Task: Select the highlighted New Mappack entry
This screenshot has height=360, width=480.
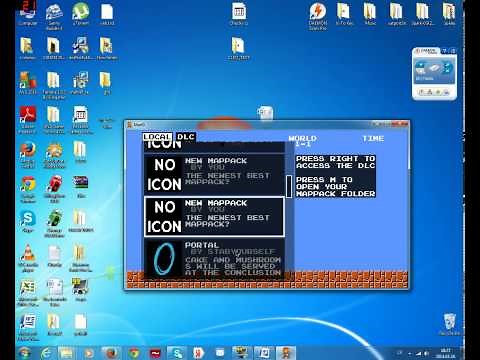Action: 214,216
